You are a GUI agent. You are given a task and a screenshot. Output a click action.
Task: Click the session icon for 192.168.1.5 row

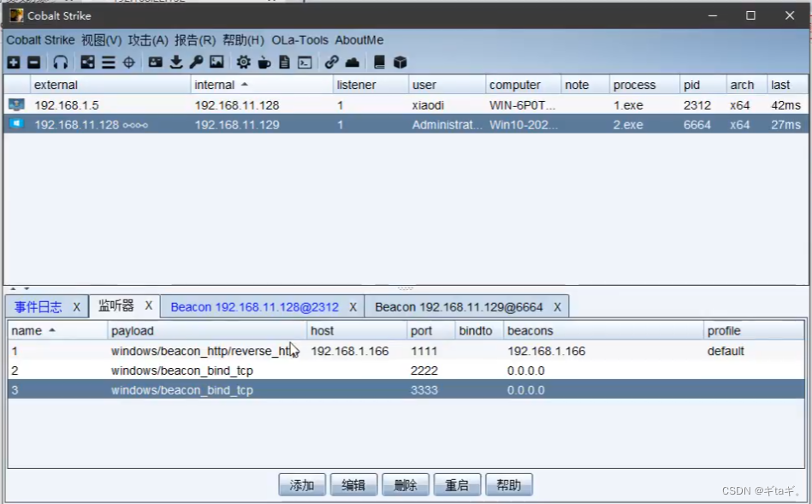tap(16, 105)
